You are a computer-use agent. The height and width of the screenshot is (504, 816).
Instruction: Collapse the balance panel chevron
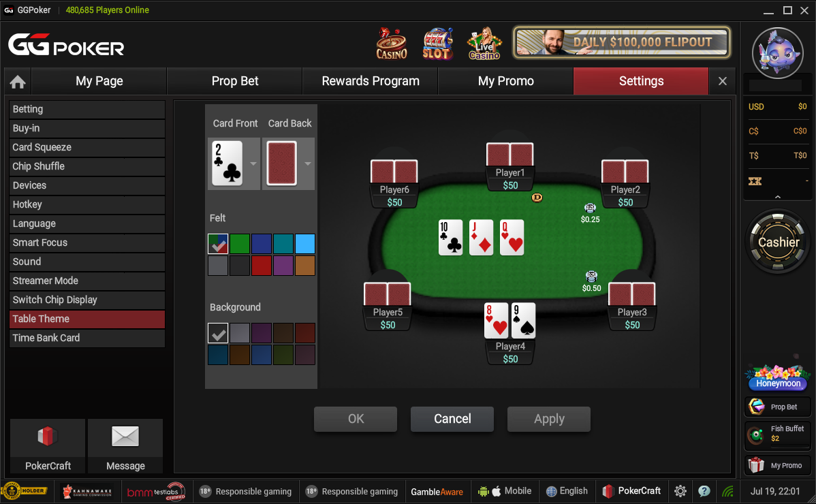tap(778, 197)
